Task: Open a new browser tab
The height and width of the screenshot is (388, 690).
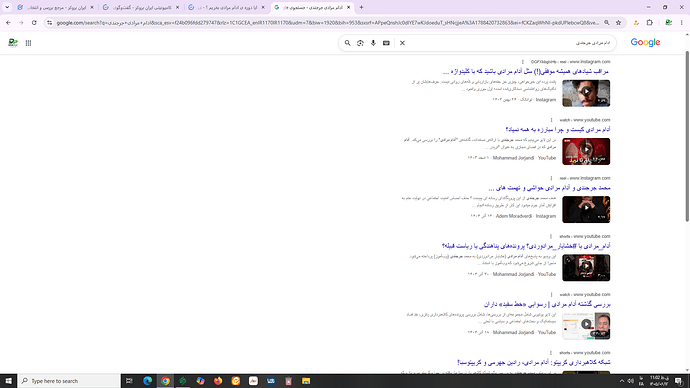Action: [x=361, y=7]
